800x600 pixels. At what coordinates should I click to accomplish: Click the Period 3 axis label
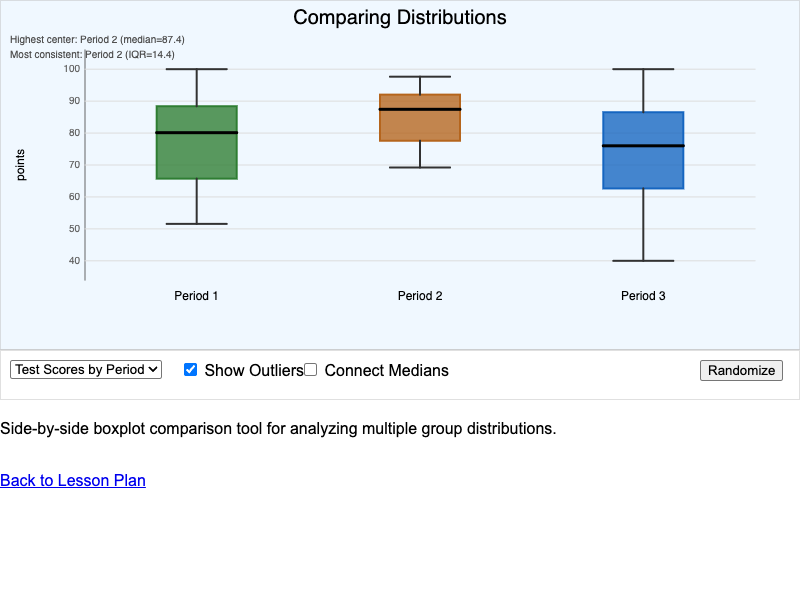point(643,296)
